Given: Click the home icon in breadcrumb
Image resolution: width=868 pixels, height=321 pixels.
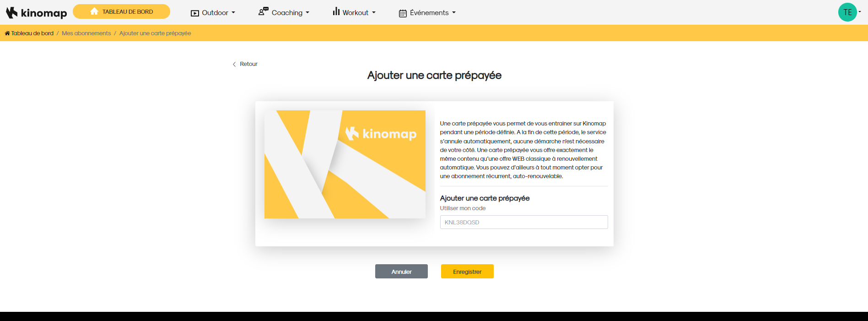Looking at the screenshot, I should coord(7,33).
